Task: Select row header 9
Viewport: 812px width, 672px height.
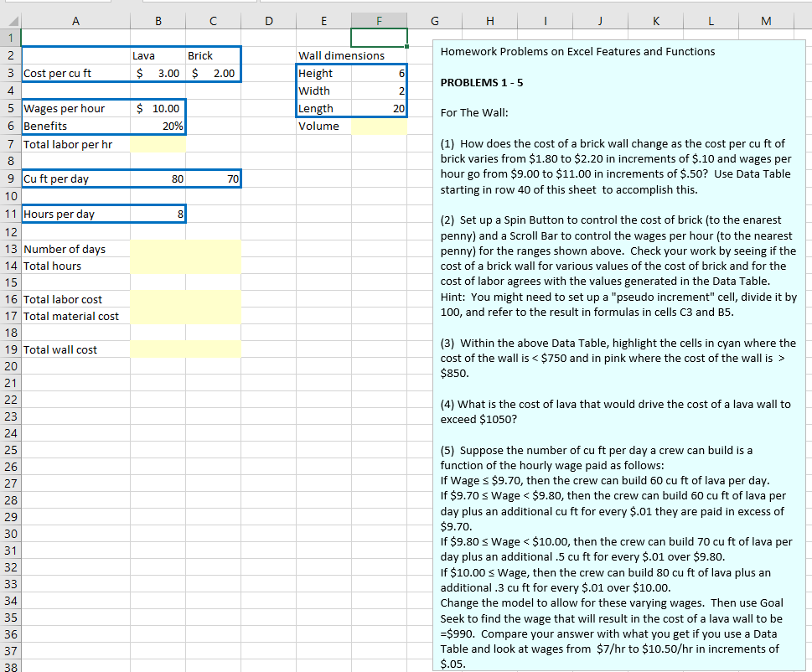Action: (x=10, y=178)
